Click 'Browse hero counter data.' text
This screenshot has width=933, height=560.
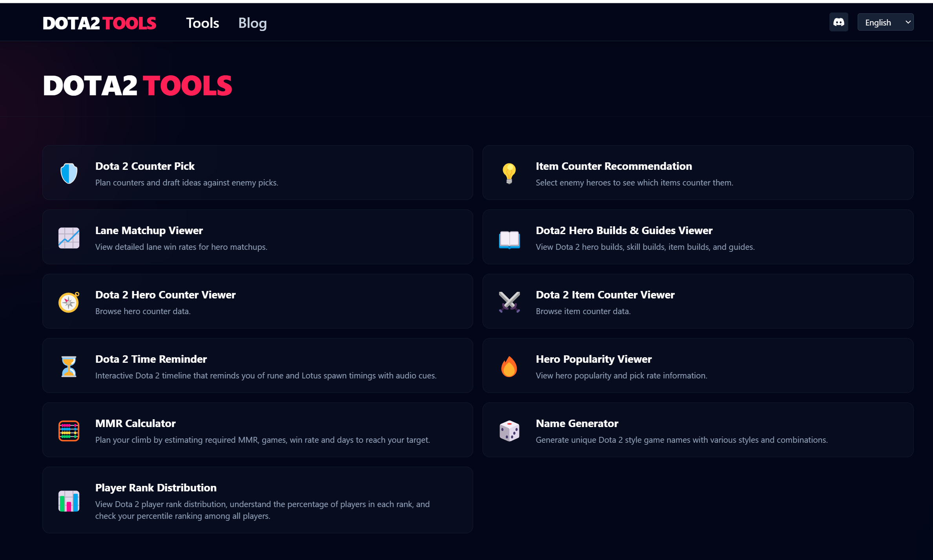(143, 311)
